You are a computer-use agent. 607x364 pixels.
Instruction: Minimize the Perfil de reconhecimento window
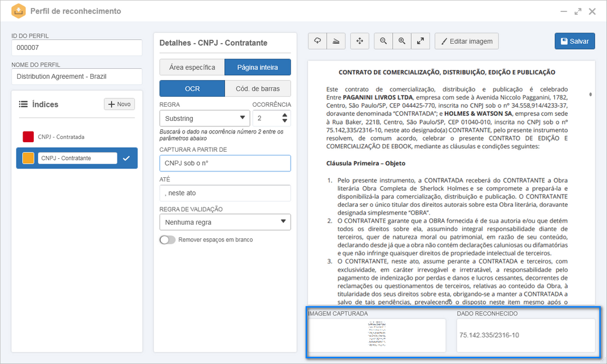point(564,12)
